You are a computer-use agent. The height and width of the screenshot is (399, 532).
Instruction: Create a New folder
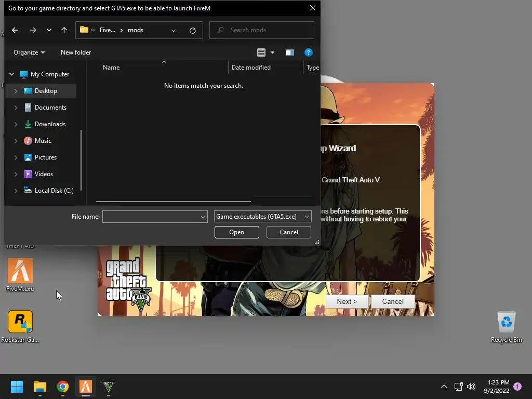pyautogui.click(x=76, y=52)
